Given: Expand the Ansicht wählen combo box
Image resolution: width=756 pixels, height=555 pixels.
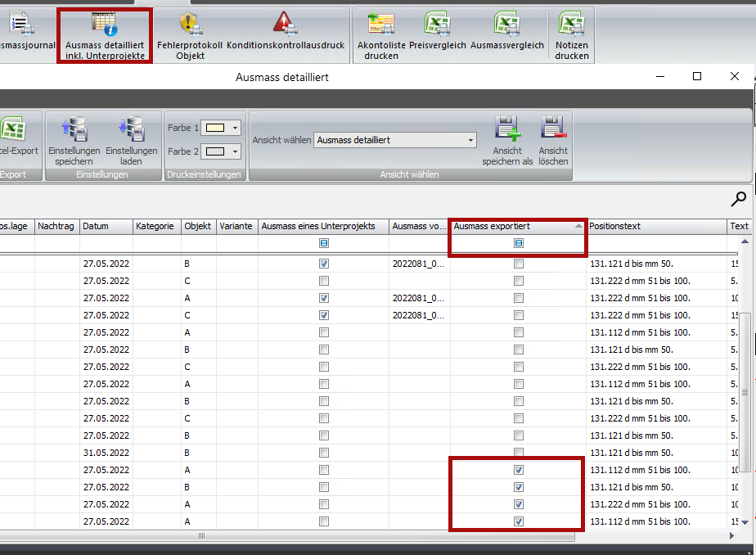Looking at the screenshot, I should (470, 140).
